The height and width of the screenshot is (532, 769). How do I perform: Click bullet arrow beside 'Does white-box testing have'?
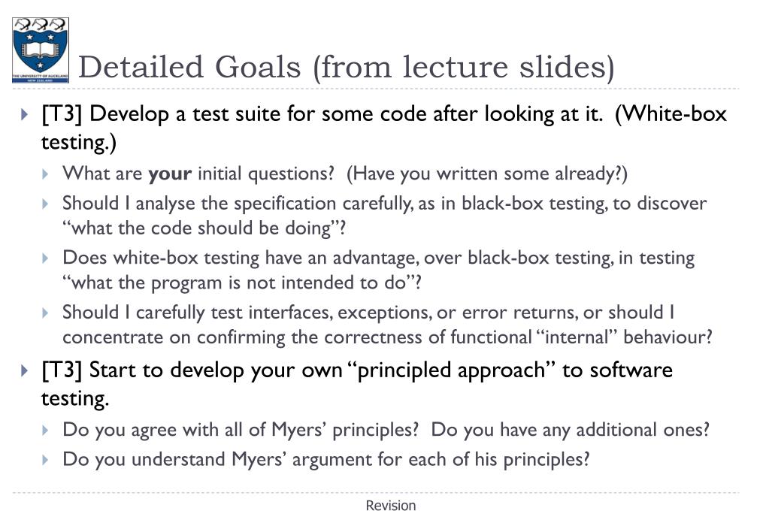45,258
